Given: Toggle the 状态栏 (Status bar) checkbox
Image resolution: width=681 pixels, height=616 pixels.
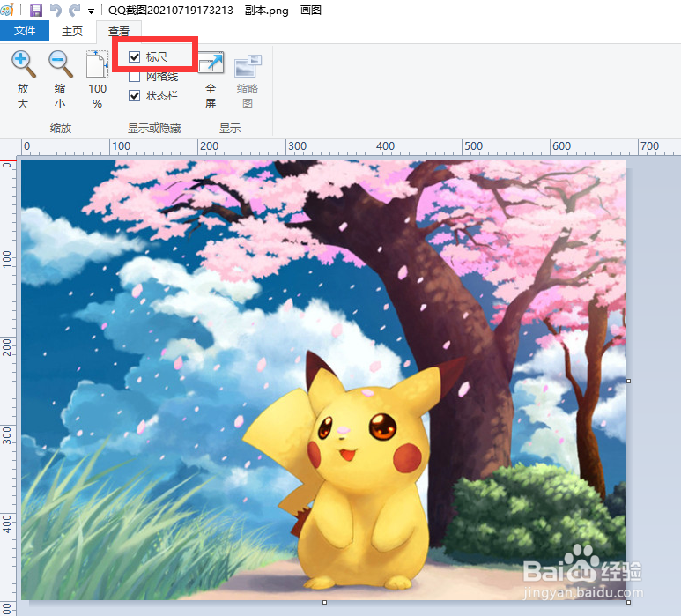Looking at the screenshot, I should click(x=135, y=95).
